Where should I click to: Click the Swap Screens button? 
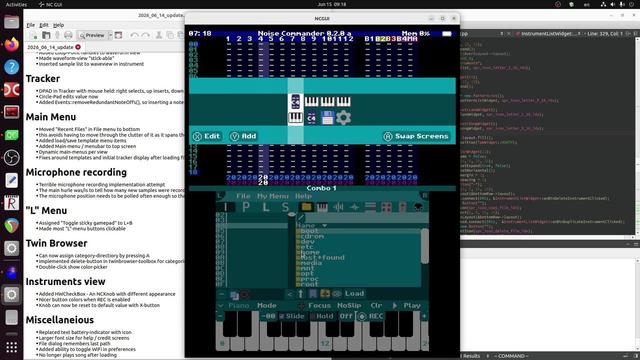click(416, 136)
